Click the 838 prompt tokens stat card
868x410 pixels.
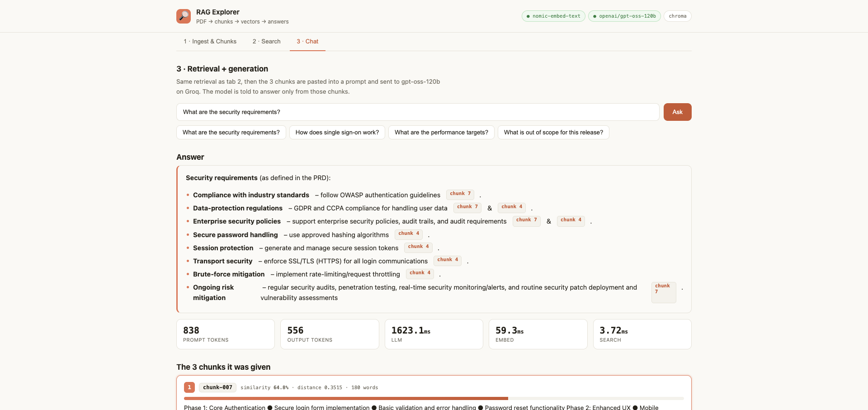click(x=226, y=334)
